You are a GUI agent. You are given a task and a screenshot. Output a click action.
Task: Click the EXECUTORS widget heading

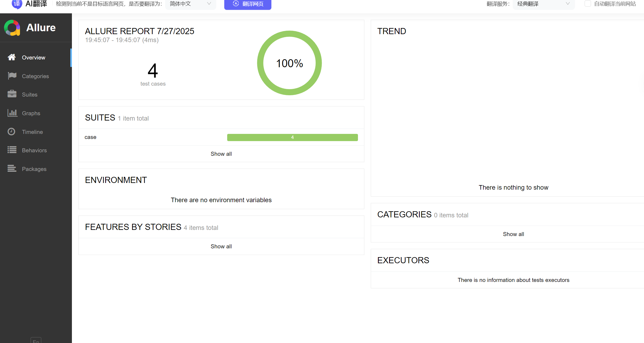(x=403, y=260)
